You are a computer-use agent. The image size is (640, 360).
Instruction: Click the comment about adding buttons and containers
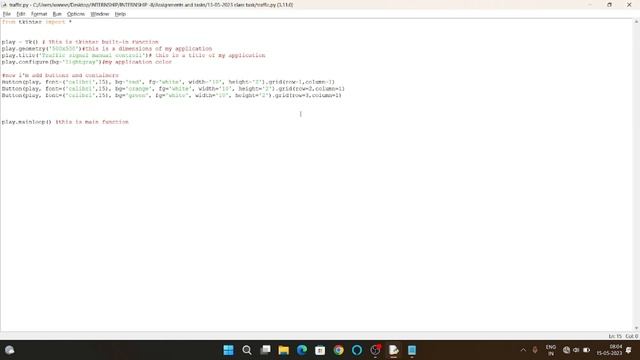(x=60, y=76)
